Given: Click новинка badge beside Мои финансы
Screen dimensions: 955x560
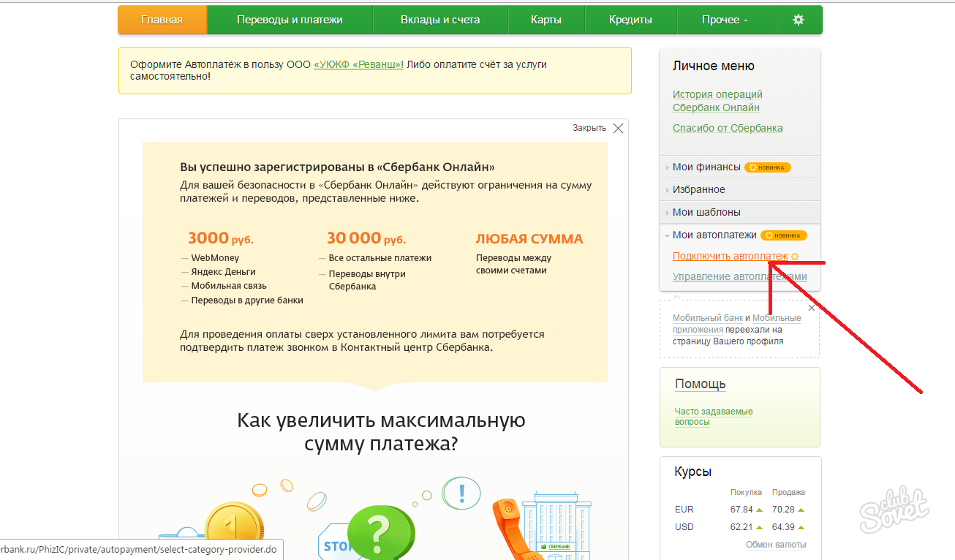Looking at the screenshot, I should 768,167.
